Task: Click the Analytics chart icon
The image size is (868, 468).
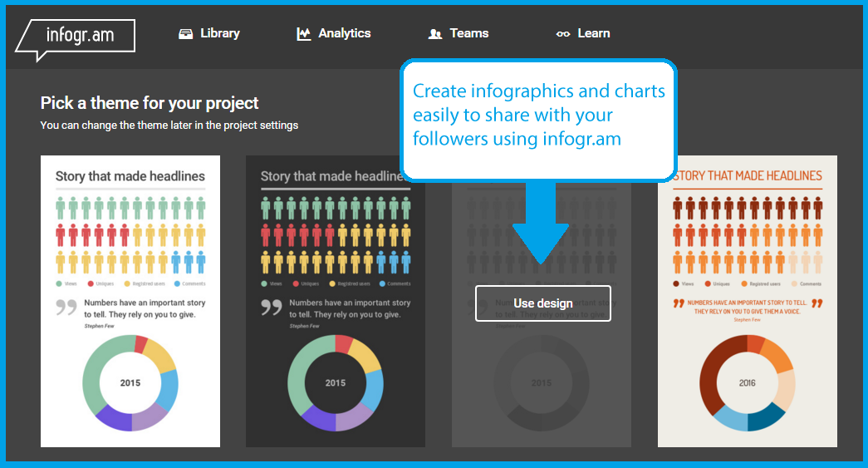Action: (304, 34)
